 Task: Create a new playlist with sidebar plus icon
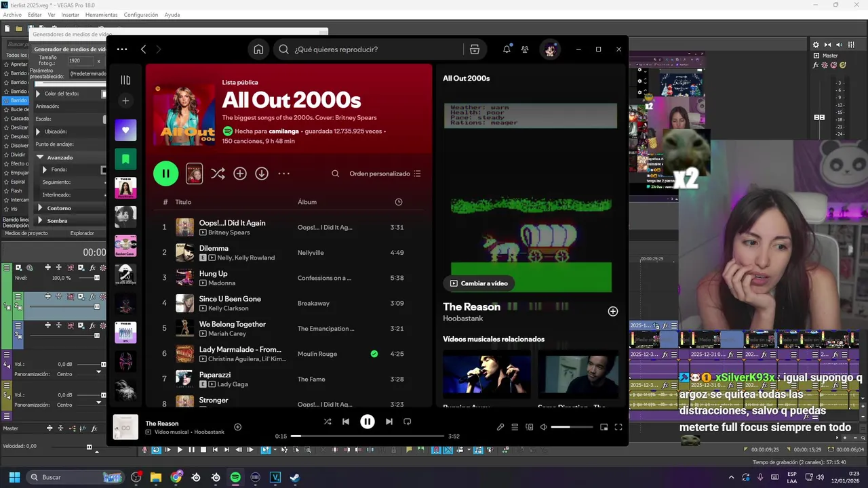125,101
